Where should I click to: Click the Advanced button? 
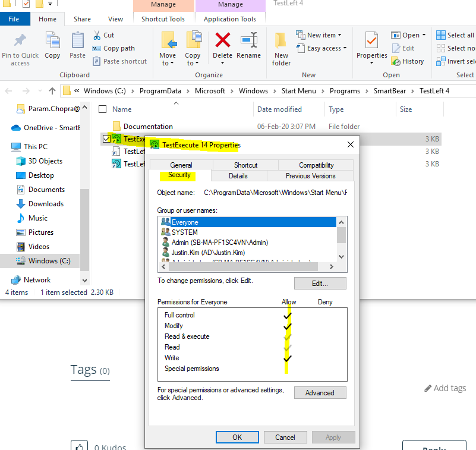(320, 392)
